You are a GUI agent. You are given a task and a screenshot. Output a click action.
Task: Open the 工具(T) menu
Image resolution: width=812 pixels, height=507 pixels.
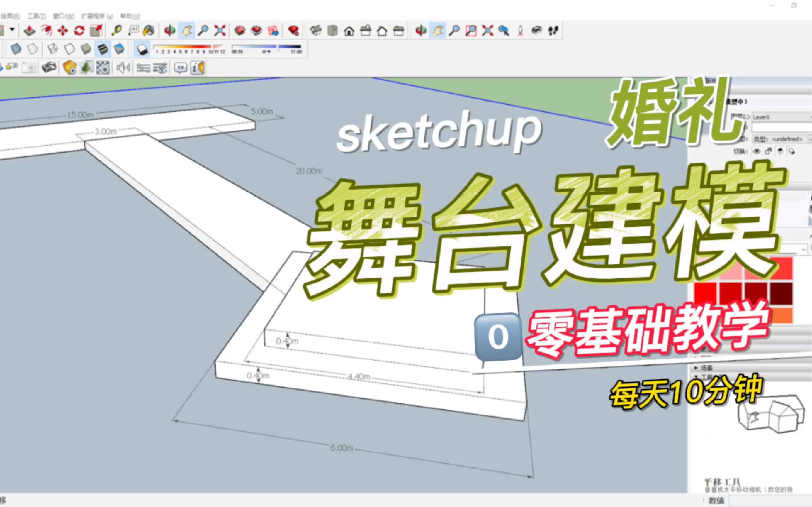pos(37,16)
